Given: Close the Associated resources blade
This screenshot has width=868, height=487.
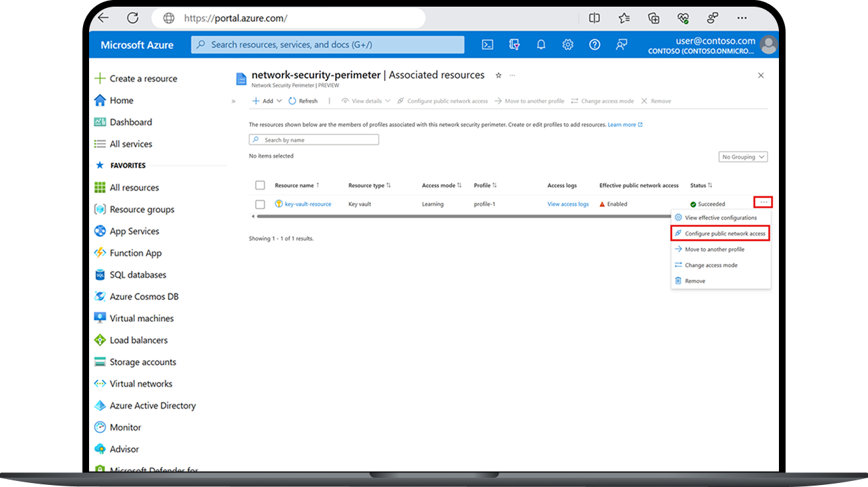Looking at the screenshot, I should [761, 76].
